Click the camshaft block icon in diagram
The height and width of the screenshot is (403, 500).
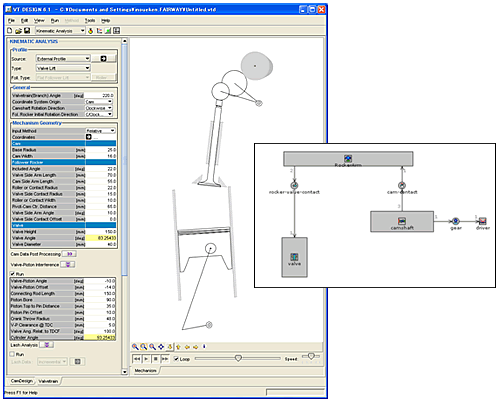tap(402, 221)
